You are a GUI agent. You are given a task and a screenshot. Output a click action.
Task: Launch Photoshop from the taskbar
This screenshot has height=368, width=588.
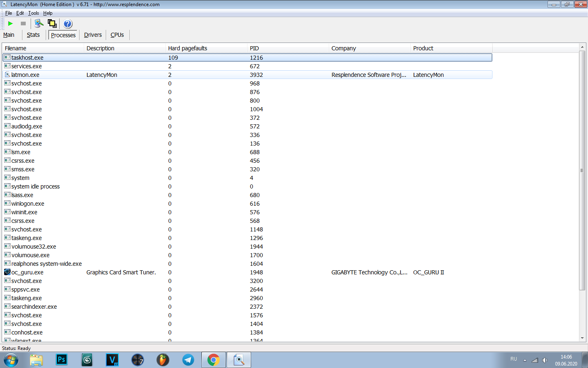click(x=62, y=360)
